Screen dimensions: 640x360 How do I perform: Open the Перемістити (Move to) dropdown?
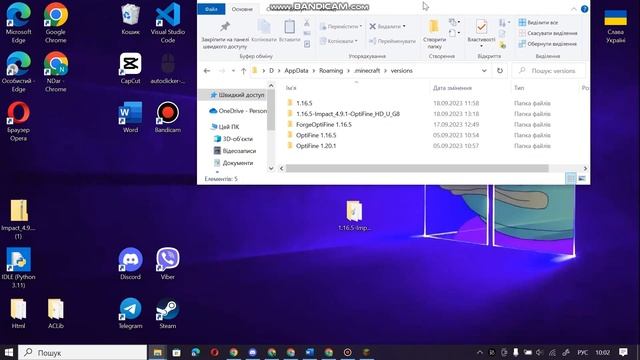click(x=340, y=27)
